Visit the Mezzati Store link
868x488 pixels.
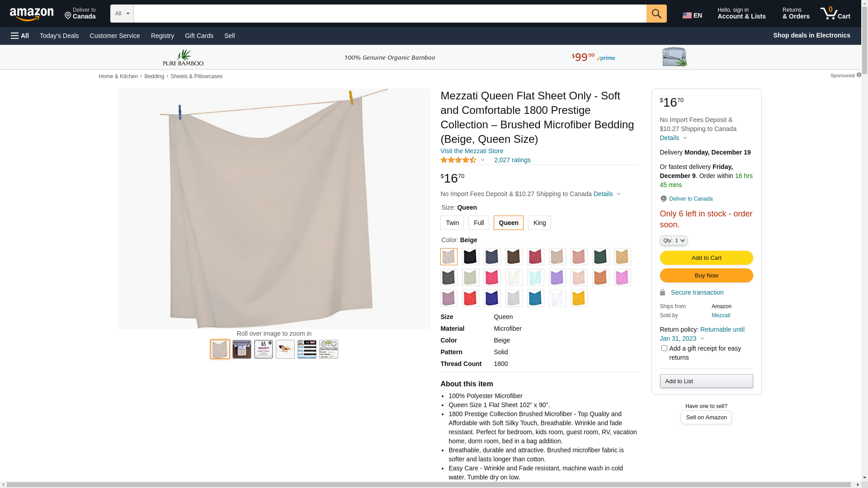[472, 151]
